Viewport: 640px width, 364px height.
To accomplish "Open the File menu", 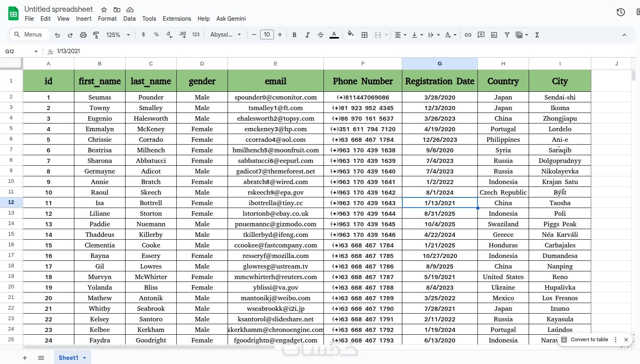I will (29, 19).
